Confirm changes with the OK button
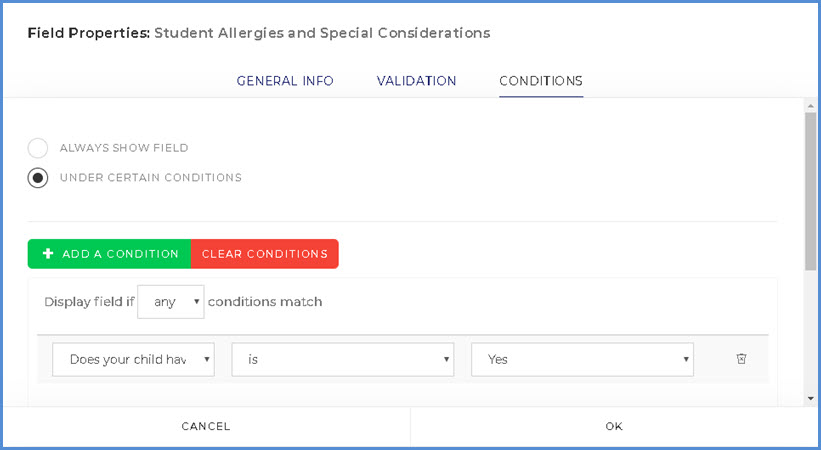 click(614, 426)
